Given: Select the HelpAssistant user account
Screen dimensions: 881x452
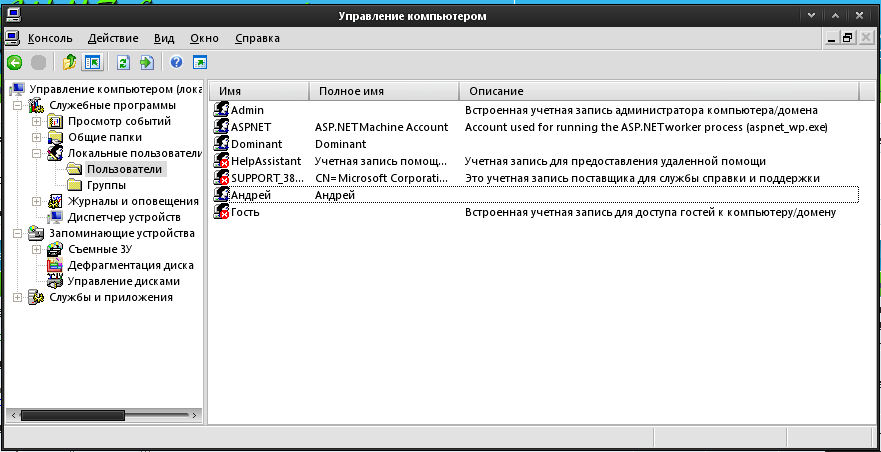Looking at the screenshot, I should pyautogui.click(x=265, y=161).
